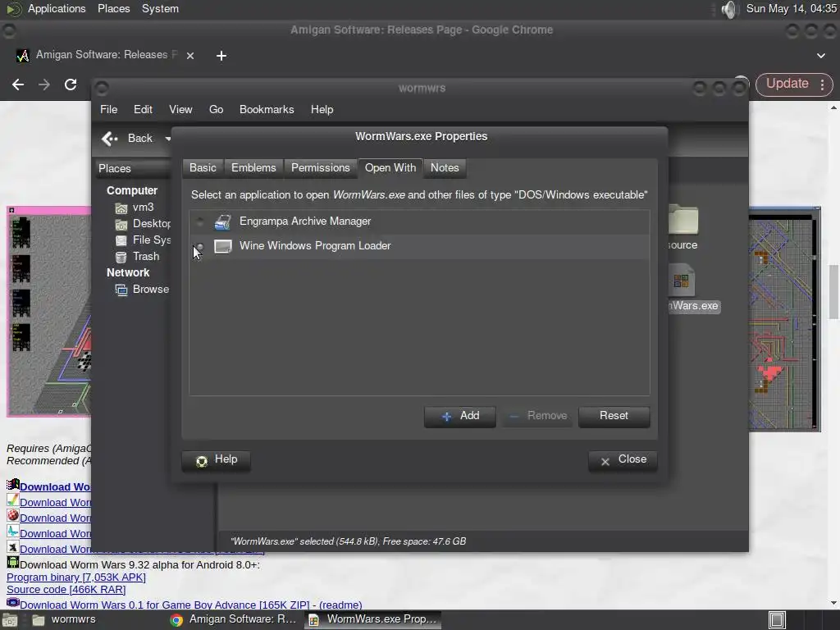This screenshot has height=630, width=840.
Task: Open the Trash in sidebar
Action: coord(137,257)
